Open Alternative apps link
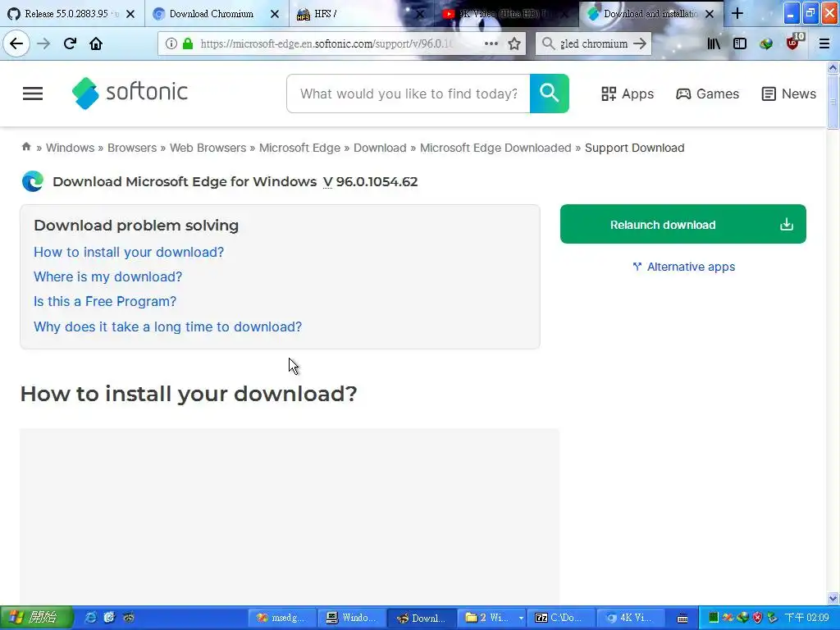The width and height of the screenshot is (840, 630). point(683,267)
